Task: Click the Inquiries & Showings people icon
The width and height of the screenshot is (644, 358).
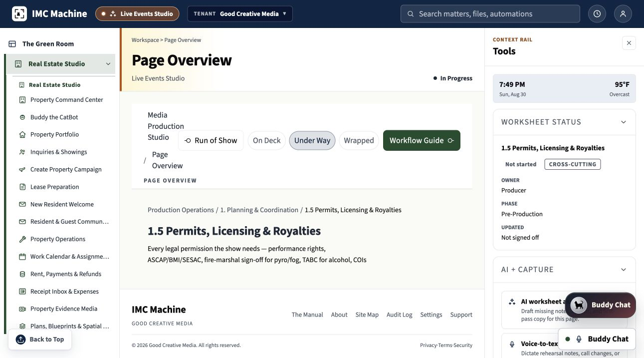Action: pos(22,152)
